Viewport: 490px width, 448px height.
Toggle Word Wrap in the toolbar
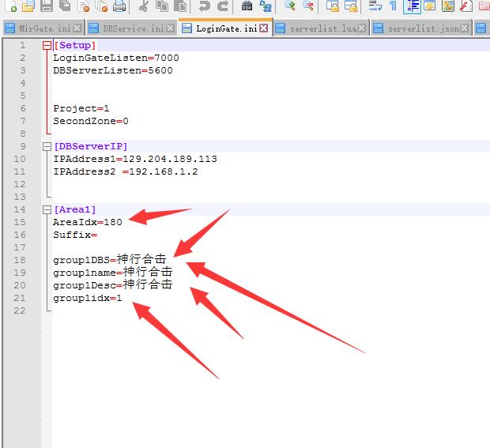pos(375,6)
